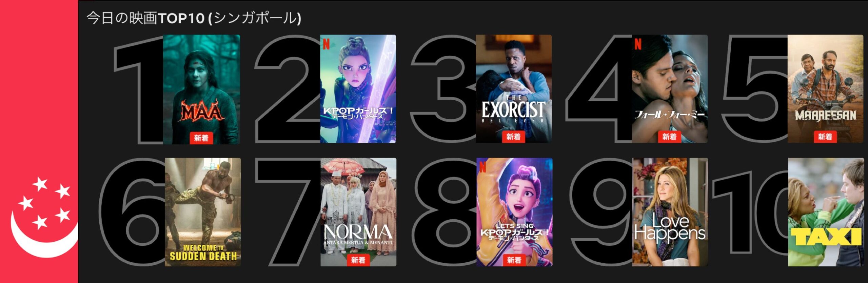Open the フォール・フォー・ミー movie poster
Image resolution: width=868 pixels, height=283 pixels.
(x=670, y=89)
